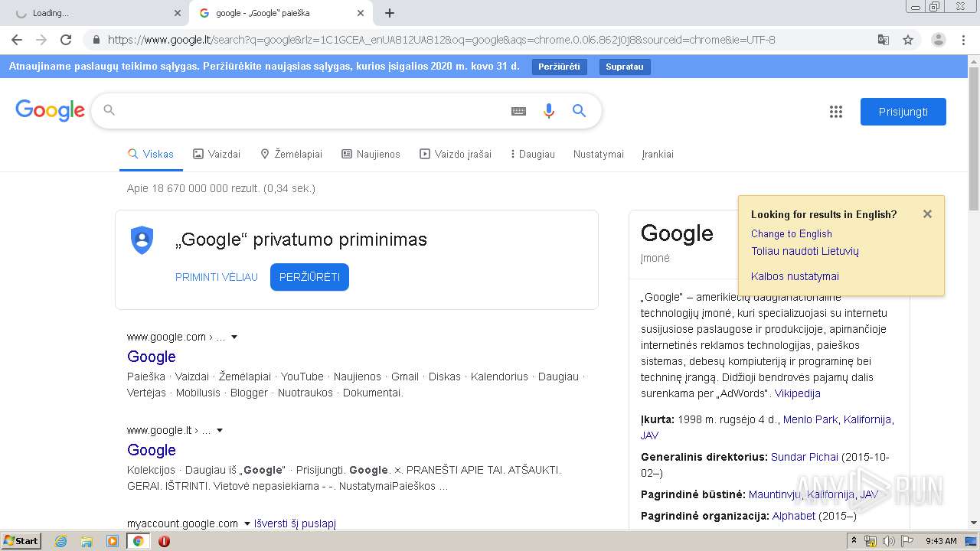Image resolution: width=980 pixels, height=551 pixels.
Task: Open a new tab with plus button
Action: pyautogui.click(x=390, y=13)
